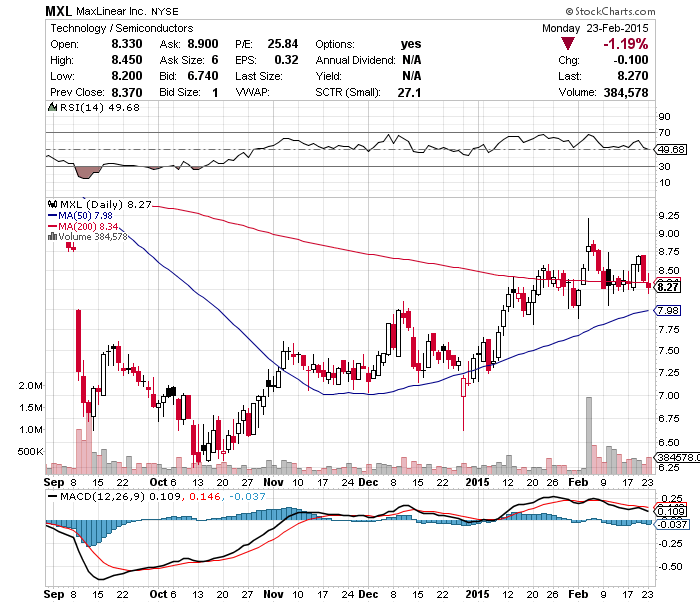Click the 2.0M volume scale label
The image size is (700, 603).
pos(31,386)
